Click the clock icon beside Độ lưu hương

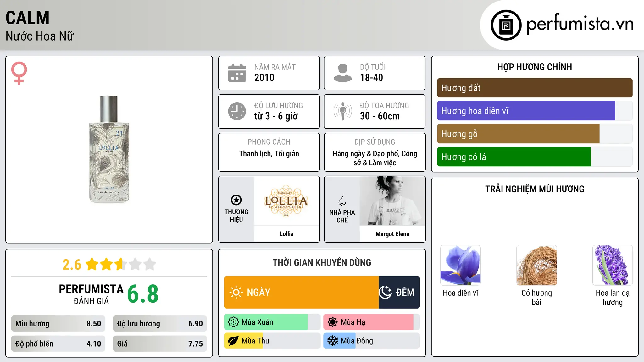tap(237, 111)
